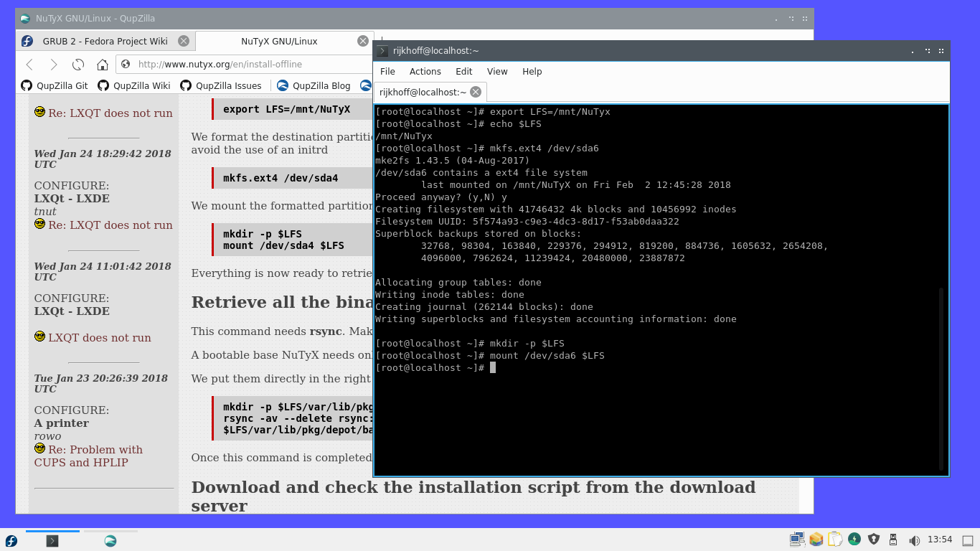
Task: Open the View menu in terminal
Action: [x=496, y=71]
